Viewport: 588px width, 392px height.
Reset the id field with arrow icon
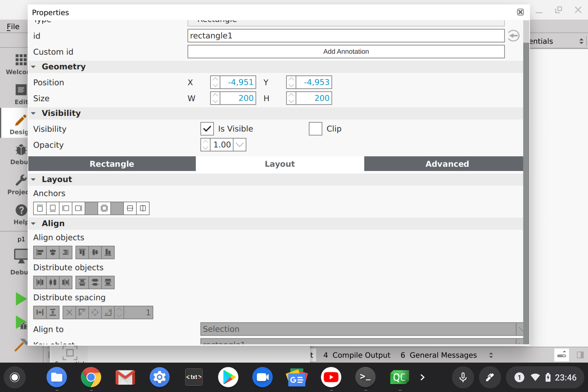[x=514, y=36]
